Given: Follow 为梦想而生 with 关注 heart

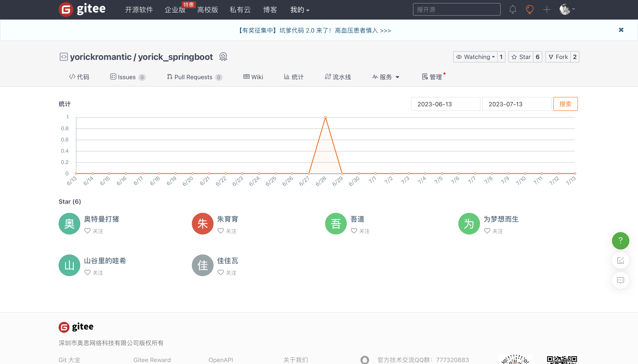Looking at the screenshot, I should tap(493, 231).
